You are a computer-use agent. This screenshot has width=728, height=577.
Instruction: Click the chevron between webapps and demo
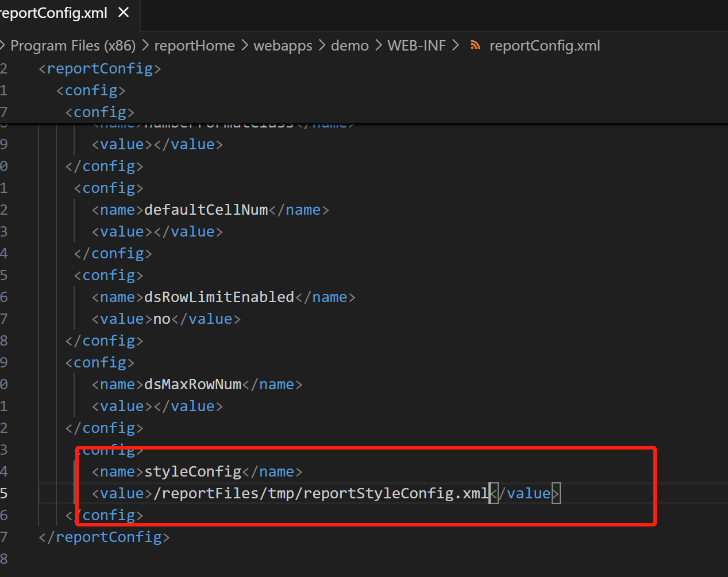pyautogui.click(x=322, y=45)
